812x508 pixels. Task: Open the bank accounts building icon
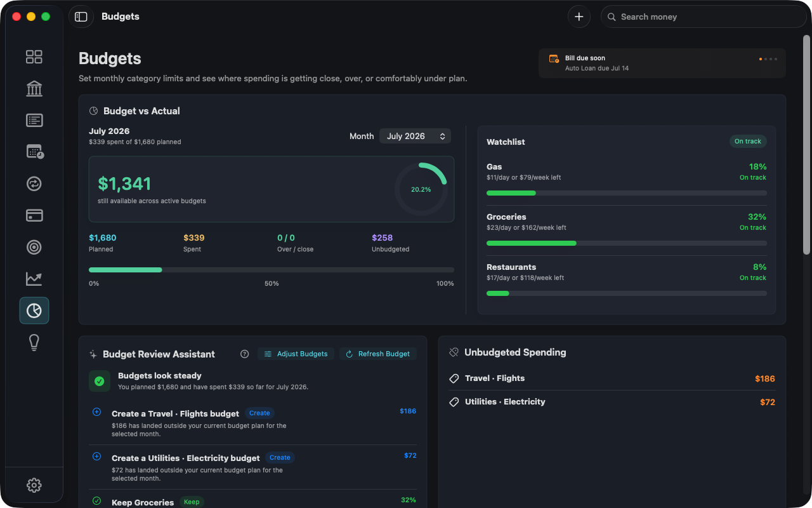pyautogui.click(x=34, y=88)
